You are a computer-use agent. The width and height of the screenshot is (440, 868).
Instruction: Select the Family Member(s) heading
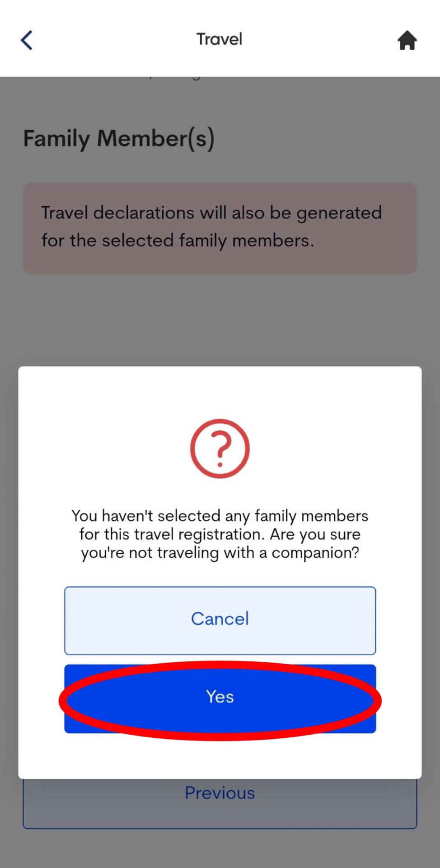(119, 138)
